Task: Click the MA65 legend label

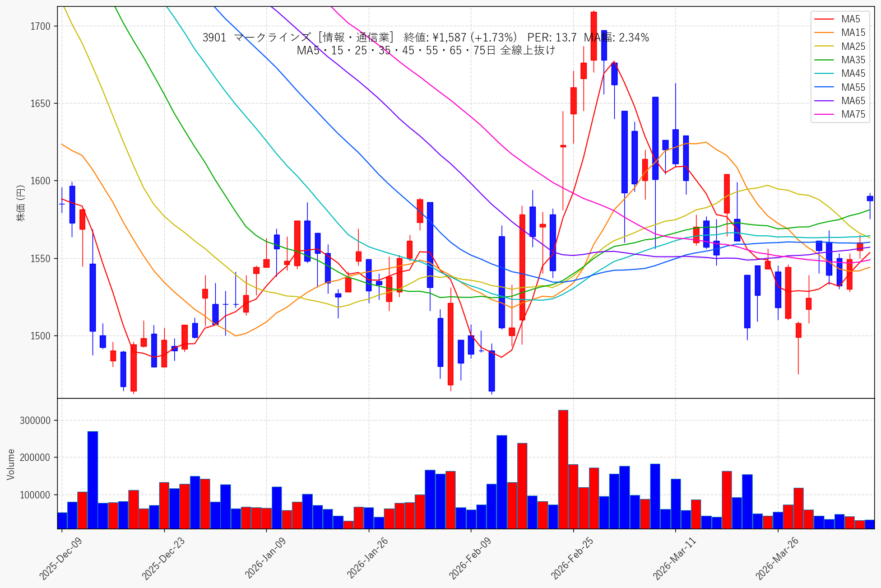Action: (853, 101)
